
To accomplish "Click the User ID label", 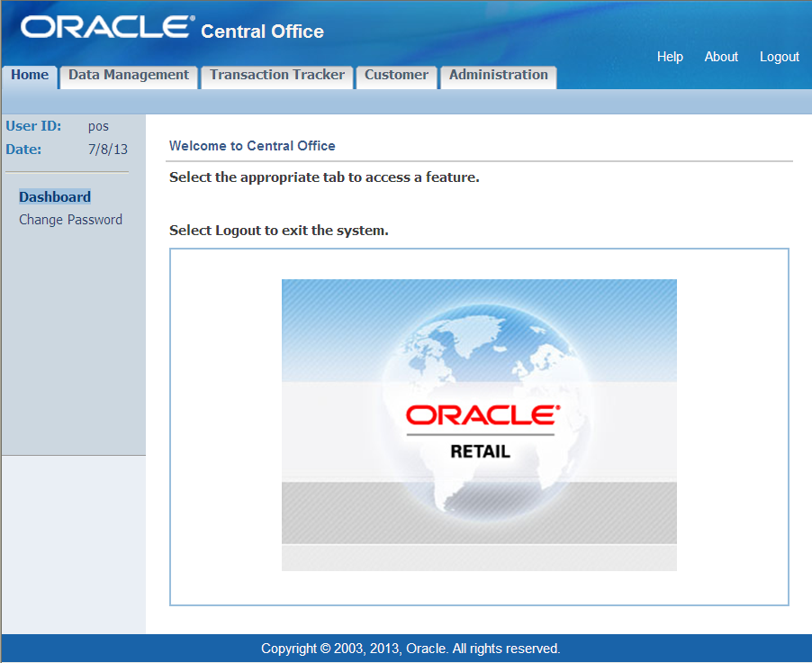I will click(33, 126).
